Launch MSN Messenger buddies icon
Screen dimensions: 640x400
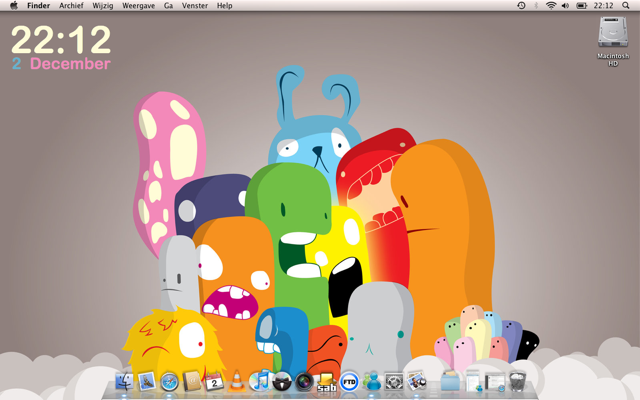372,382
